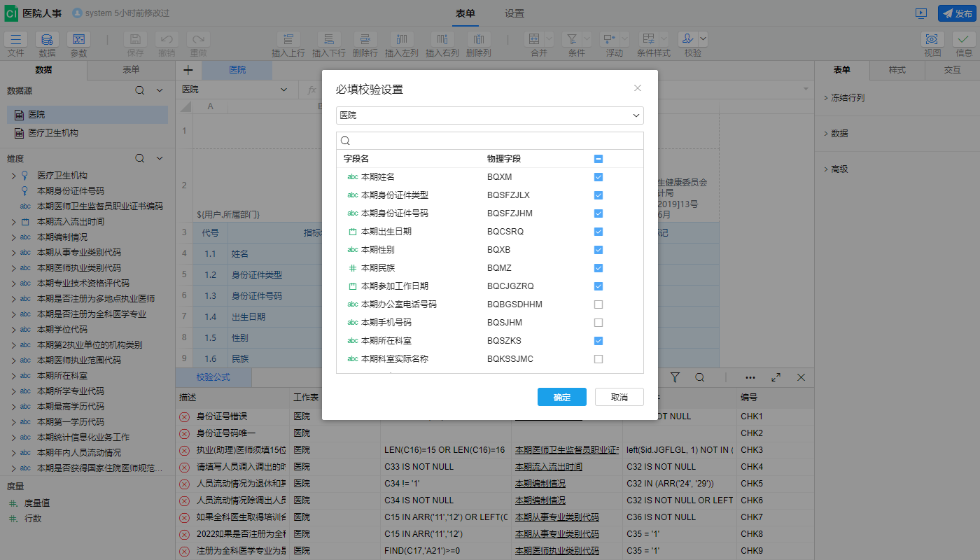Click the filter icon in validation panel
Image resolution: width=980 pixels, height=560 pixels.
pyautogui.click(x=675, y=377)
